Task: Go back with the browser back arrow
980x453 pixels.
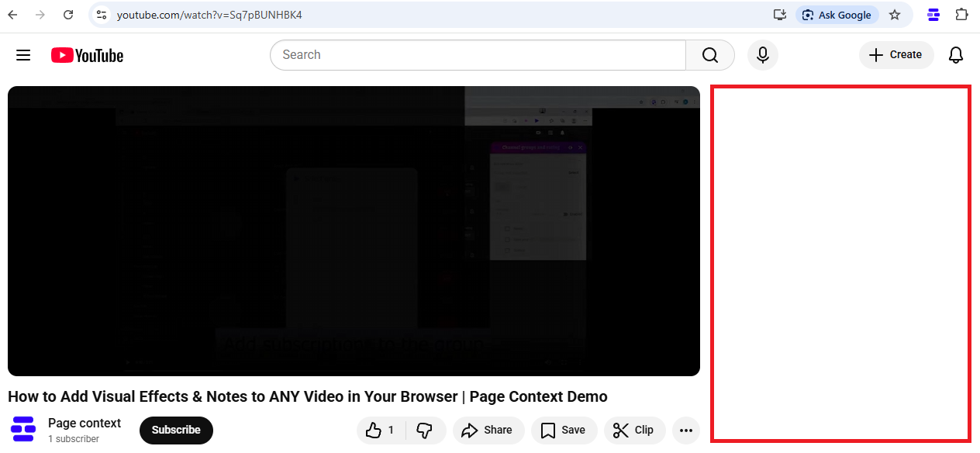Action: tap(12, 15)
